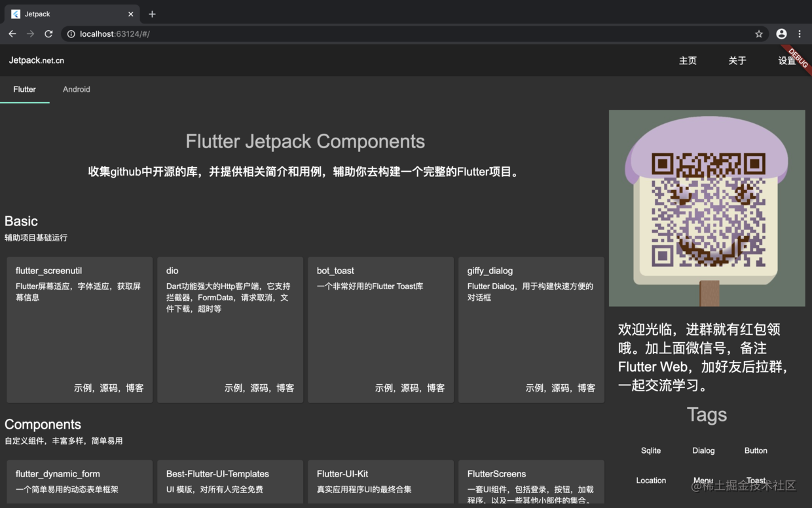Screen dimensions: 812x508
Task: Open the dio library card
Action: 231,330
